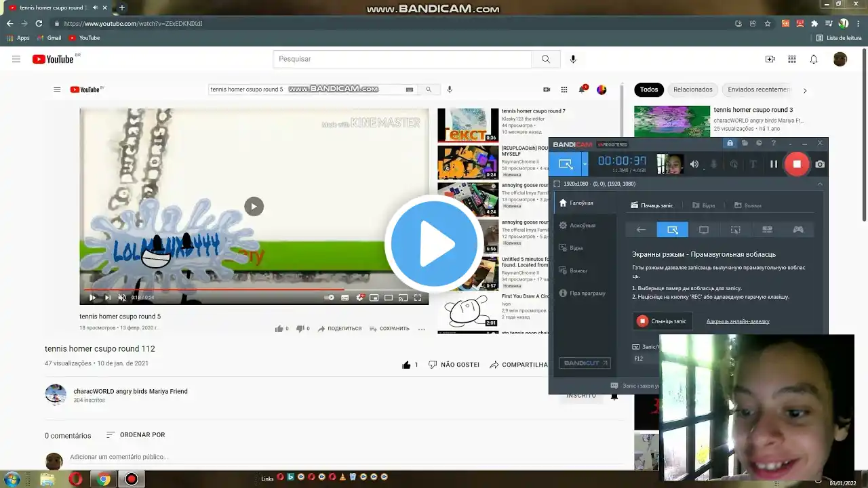This screenshot has width=868, height=488.
Task: Toggle Bandicam microphone icon
Action: point(713,164)
